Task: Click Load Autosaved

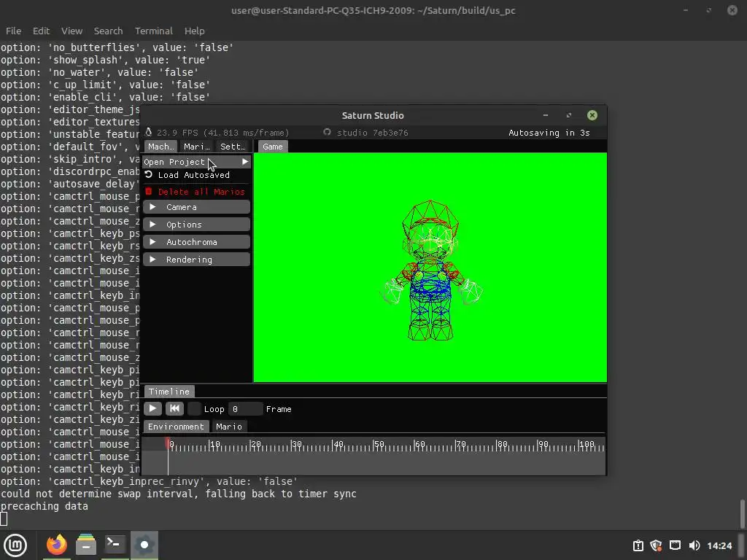Action: click(193, 175)
